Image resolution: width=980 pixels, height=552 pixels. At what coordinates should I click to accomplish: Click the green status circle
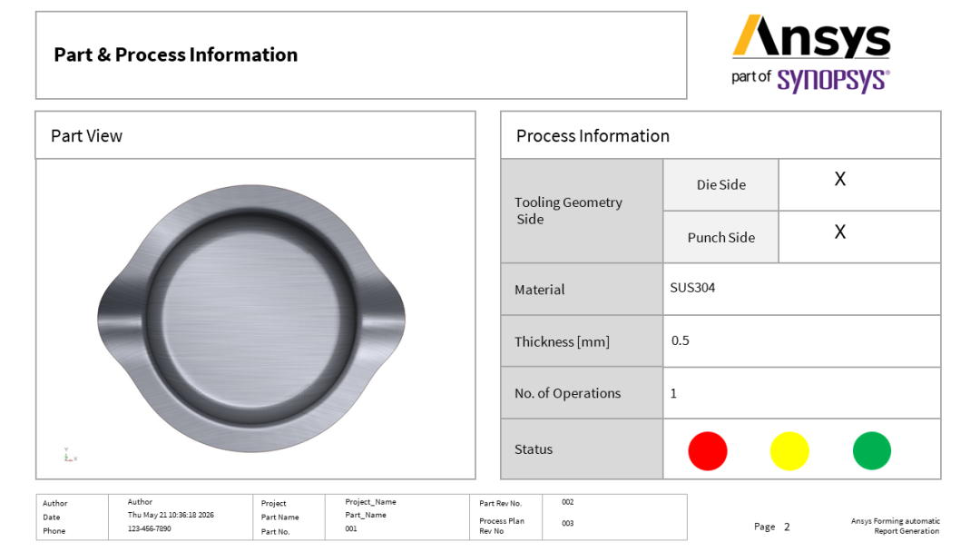click(872, 450)
